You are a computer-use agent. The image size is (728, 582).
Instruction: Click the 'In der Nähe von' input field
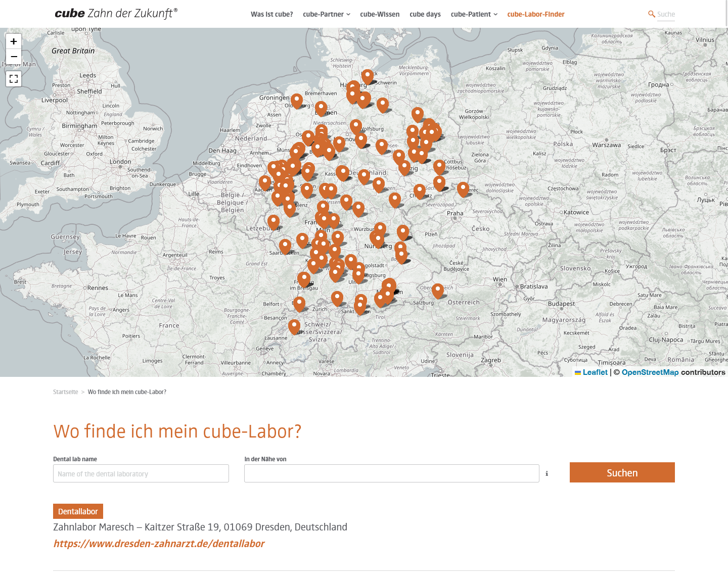(x=392, y=473)
